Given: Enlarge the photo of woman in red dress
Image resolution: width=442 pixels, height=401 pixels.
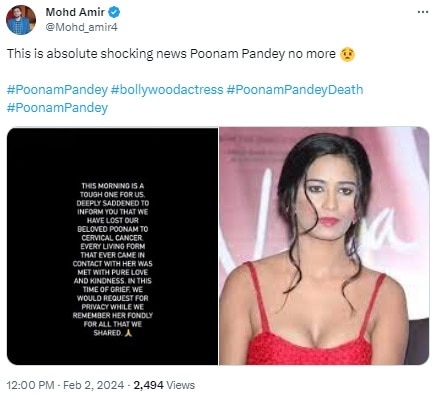Looking at the screenshot, I should pos(324,246).
